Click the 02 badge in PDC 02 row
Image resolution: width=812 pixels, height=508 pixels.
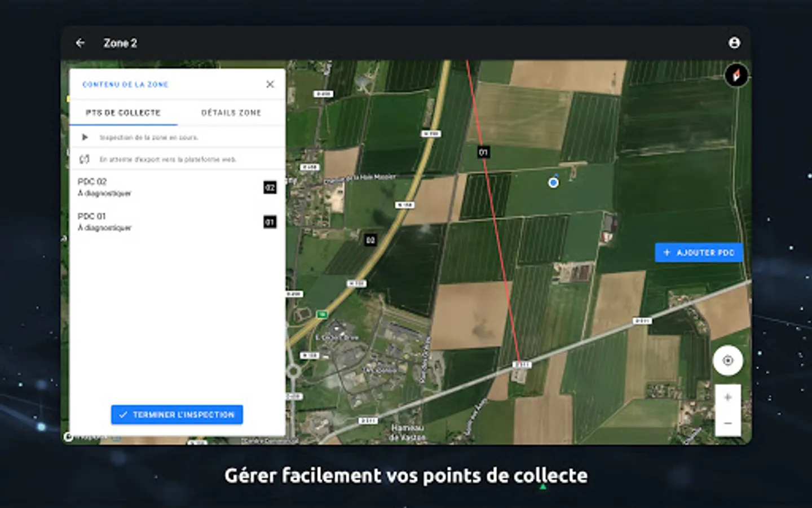tap(270, 187)
